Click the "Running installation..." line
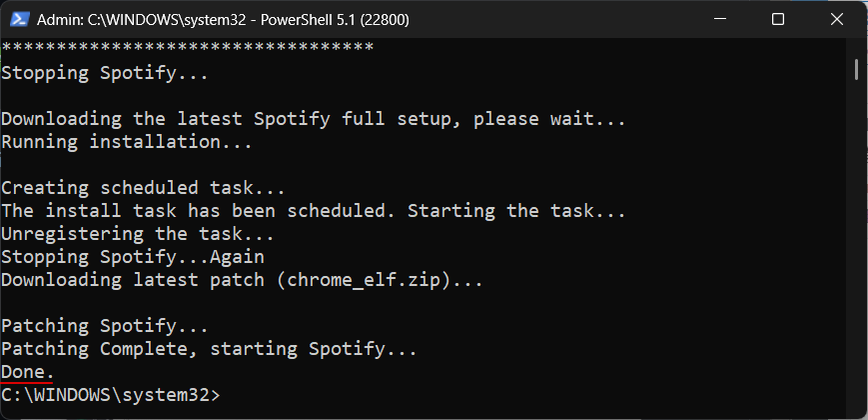The width and height of the screenshot is (868, 420). pos(127,142)
